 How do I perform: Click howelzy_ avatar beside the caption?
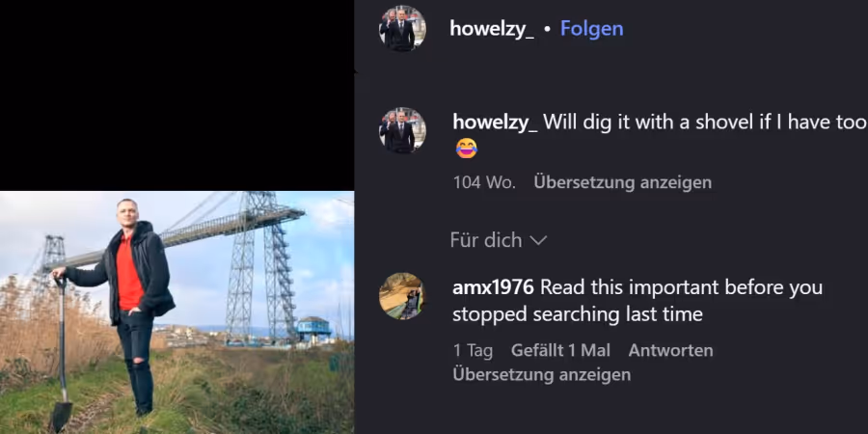(402, 130)
